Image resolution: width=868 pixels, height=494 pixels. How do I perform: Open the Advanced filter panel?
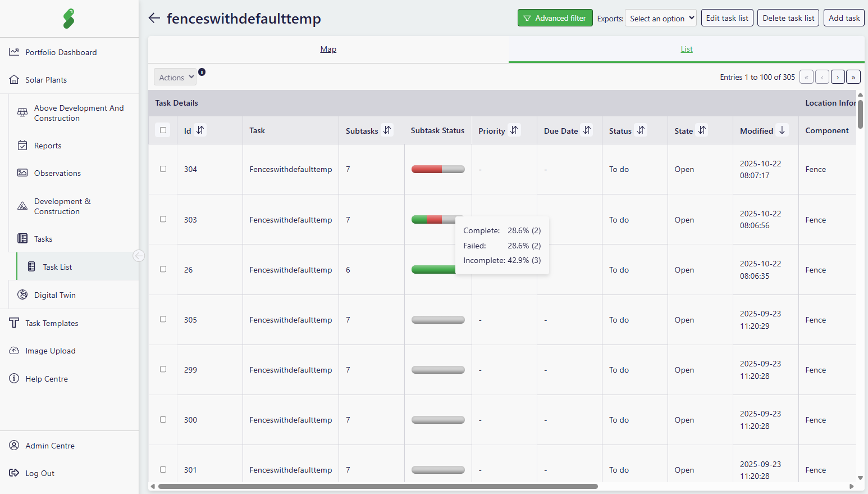pyautogui.click(x=555, y=18)
